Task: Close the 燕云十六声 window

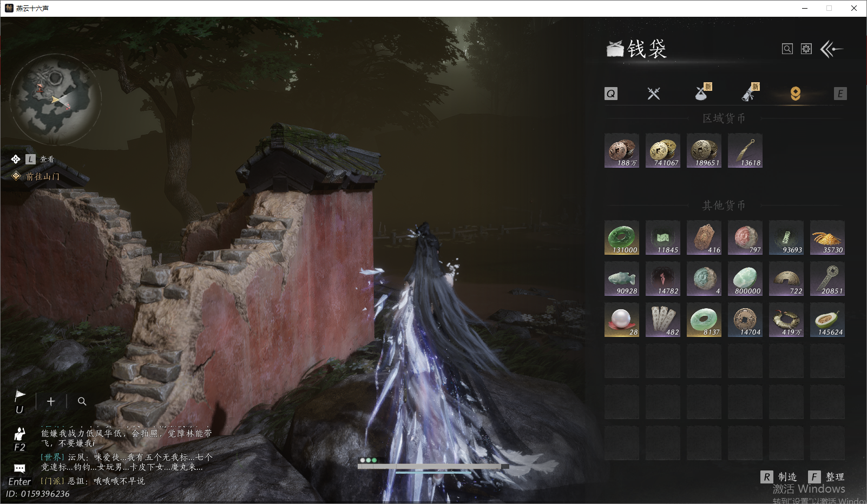Action: (x=854, y=8)
